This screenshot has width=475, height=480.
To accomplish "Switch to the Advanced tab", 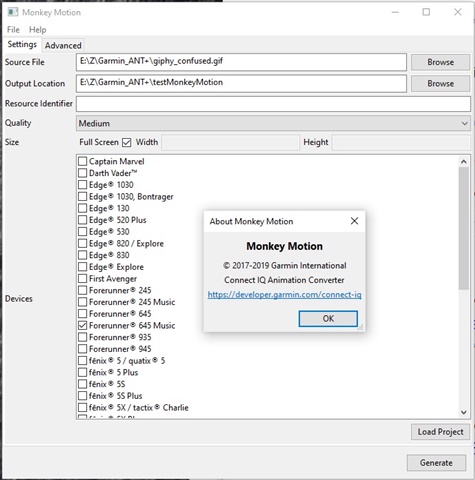I will click(63, 45).
